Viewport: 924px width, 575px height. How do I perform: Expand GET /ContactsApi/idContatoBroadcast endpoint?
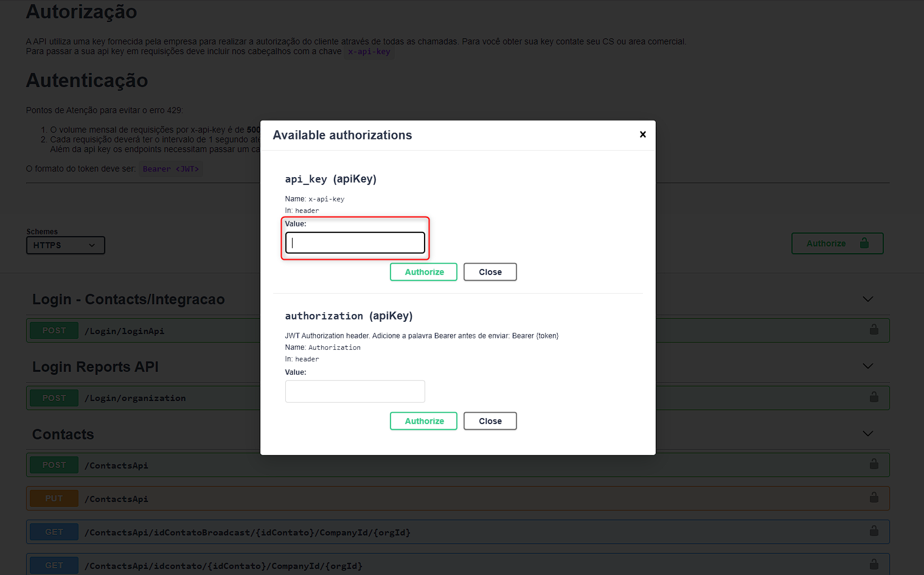pyautogui.click(x=457, y=532)
